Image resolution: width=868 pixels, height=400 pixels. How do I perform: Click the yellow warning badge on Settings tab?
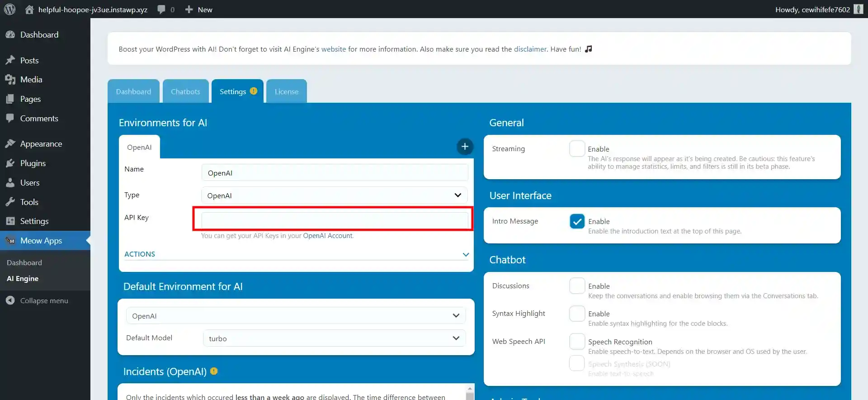(x=254, y=91)
